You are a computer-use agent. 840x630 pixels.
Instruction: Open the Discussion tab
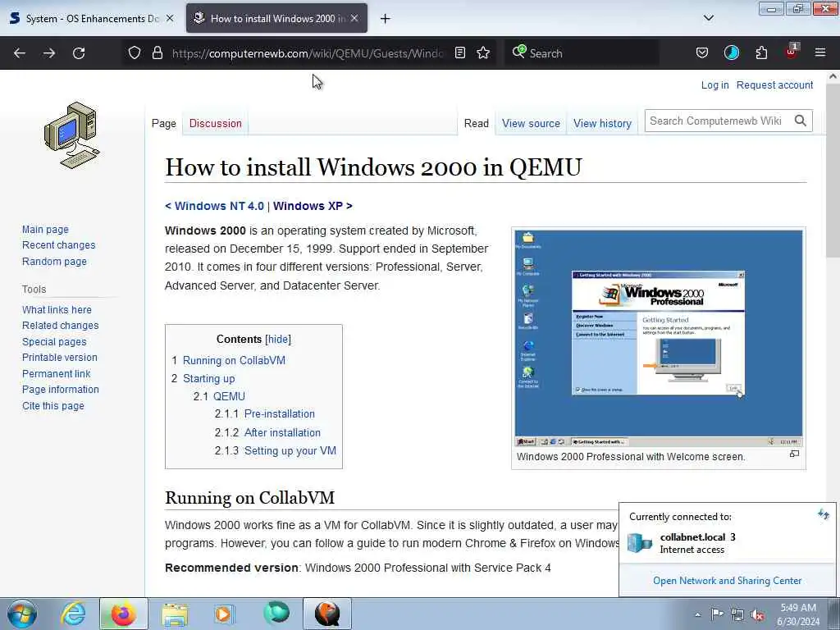tap(216, 124)
